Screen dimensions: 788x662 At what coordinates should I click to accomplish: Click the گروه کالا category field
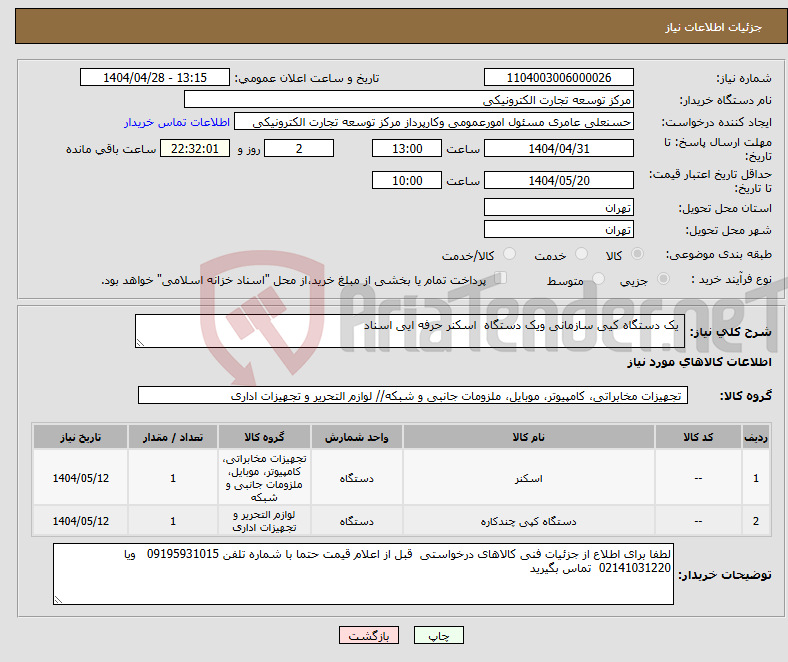point(411,396)
